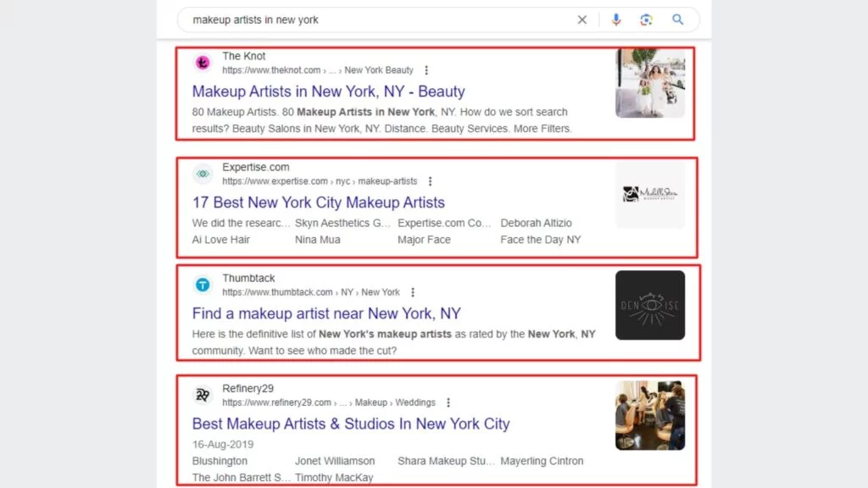Open 'Find a makeup artist near New York, NY'
Viewport: 868px width, 488px height.
click(x=326, y=313)
